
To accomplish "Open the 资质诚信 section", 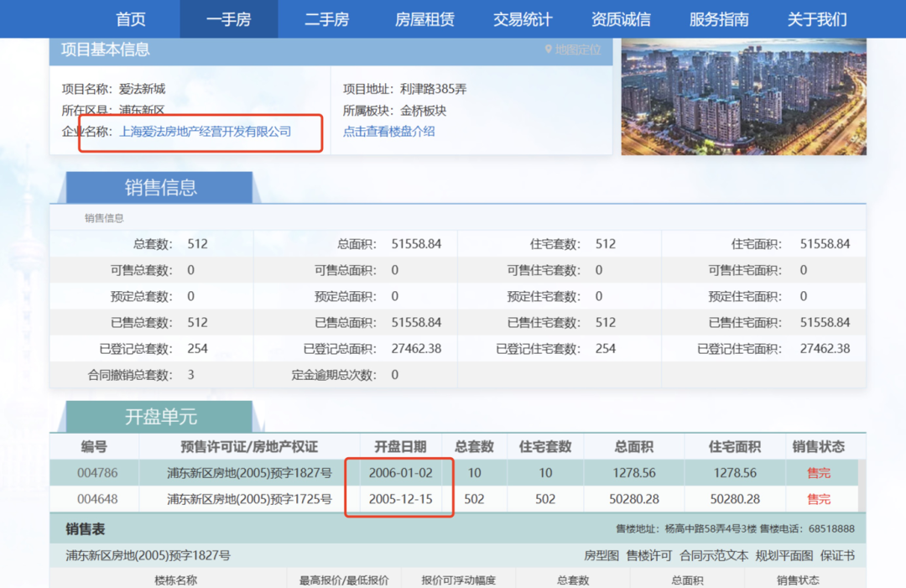I will pos(621,19).
